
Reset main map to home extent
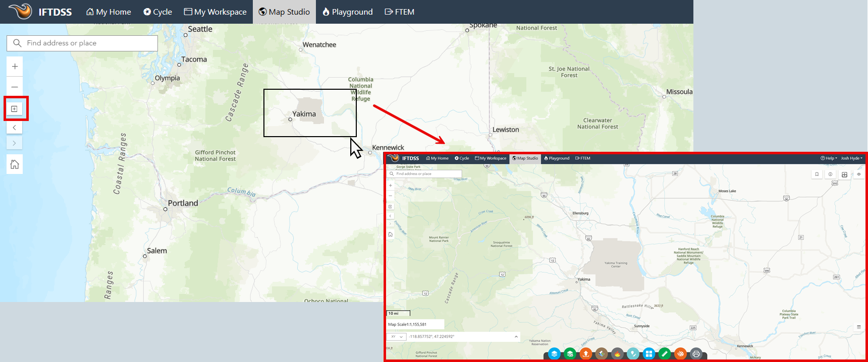tap(15, 164)
